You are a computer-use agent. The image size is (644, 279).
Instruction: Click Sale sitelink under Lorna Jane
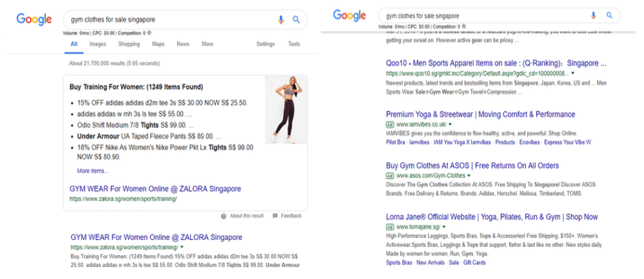454,262
